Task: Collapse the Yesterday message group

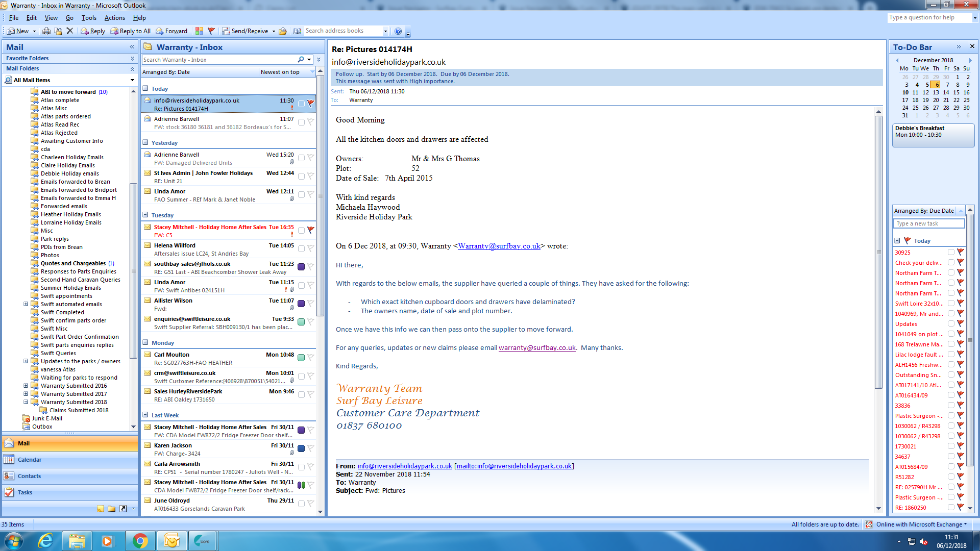Action: (145, 143)
